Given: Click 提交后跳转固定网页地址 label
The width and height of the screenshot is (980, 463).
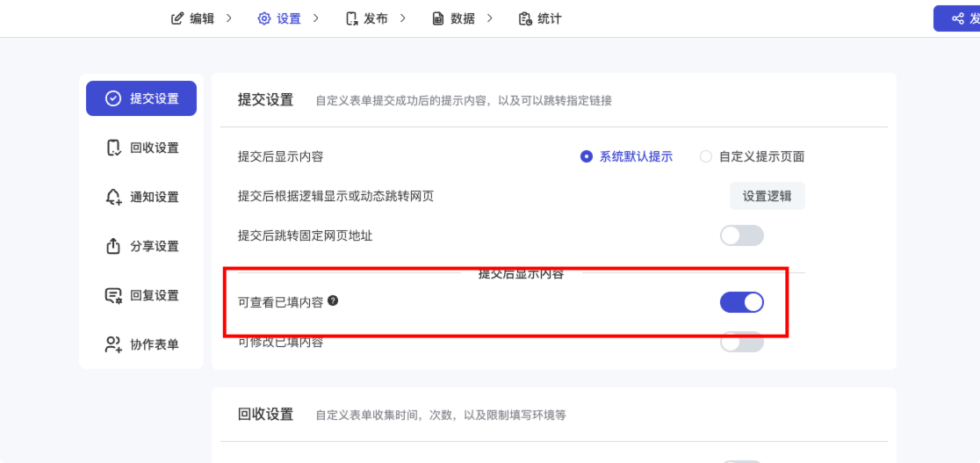Looking at the screenshot, I should (305, 235).
